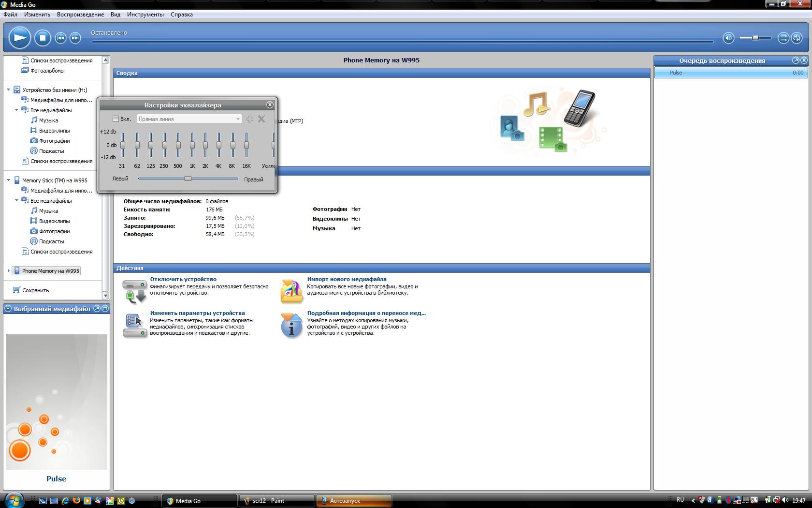
Task: Mute audio with the speaker icon
Action: (x=728, y=38)
